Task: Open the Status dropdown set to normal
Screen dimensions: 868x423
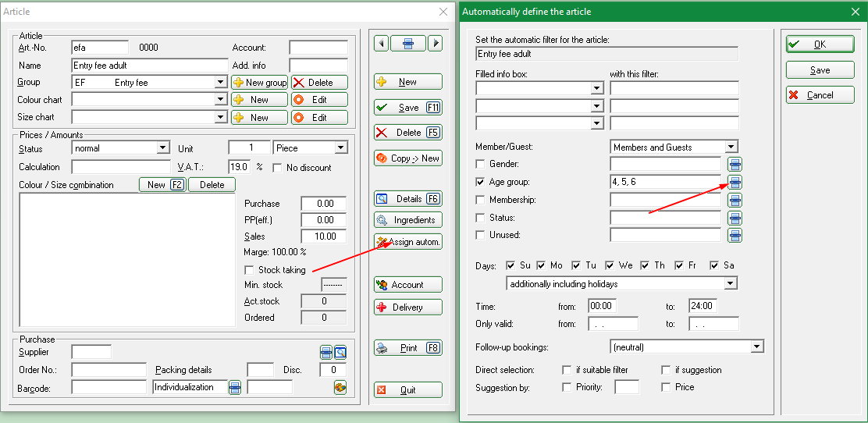Action: point(162,148)
